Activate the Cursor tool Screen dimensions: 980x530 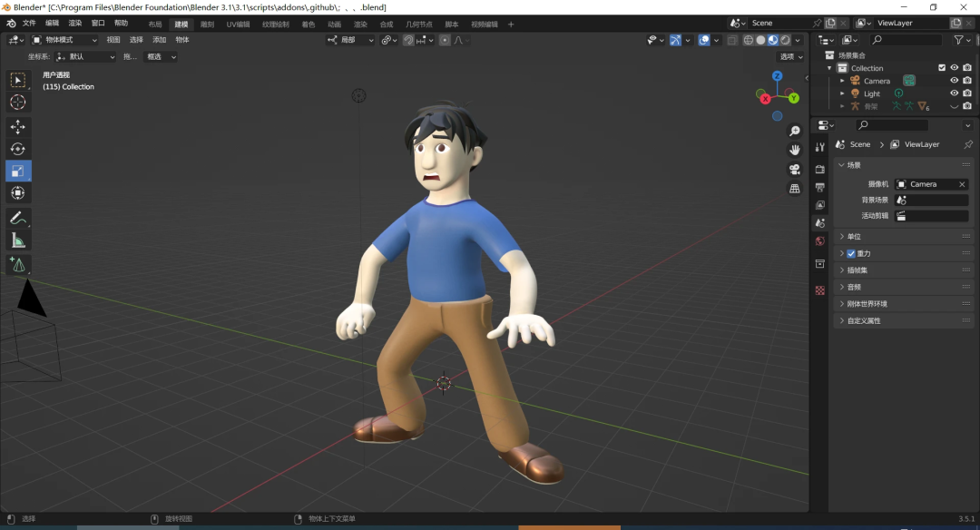click(18, 103)
